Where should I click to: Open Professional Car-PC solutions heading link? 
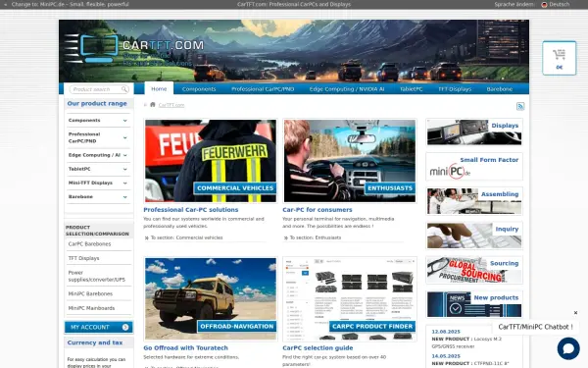(191, 210)
